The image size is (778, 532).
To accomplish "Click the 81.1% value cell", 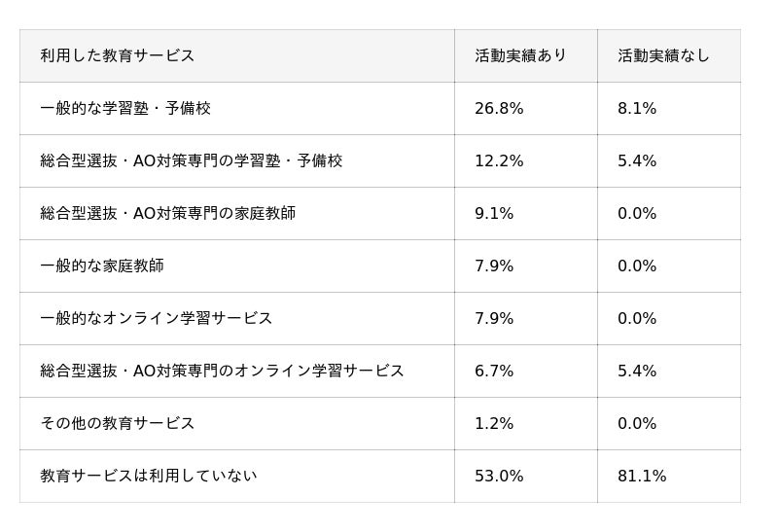I will pos(642,477).
